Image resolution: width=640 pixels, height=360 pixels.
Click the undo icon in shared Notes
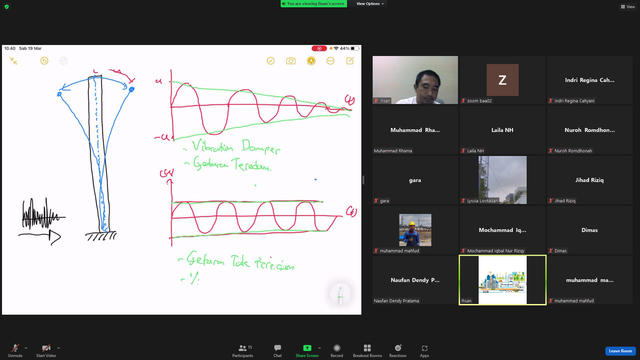click(x=44, y=61)
